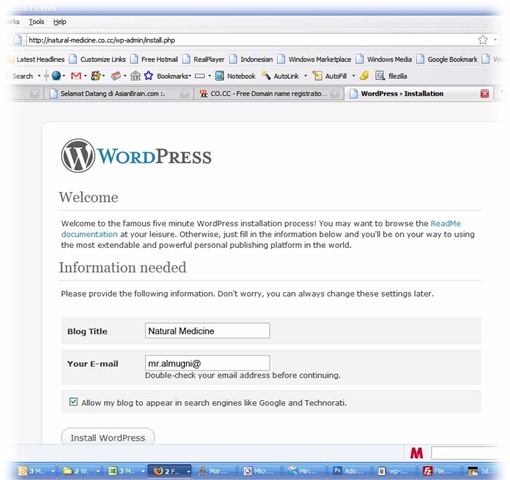Open the Search dropdown arrow

39,76
